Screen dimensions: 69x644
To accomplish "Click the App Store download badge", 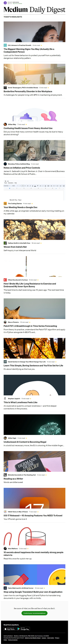I will click(10, 629).
